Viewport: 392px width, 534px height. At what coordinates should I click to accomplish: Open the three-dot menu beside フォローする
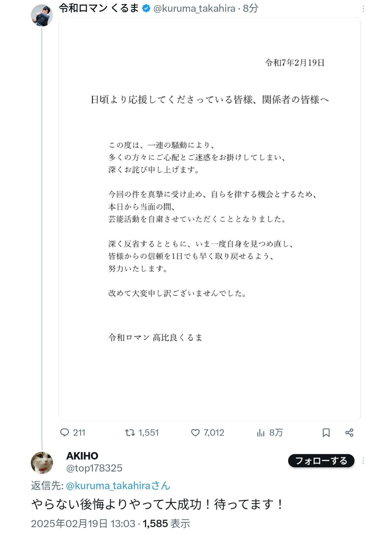point(363,461)
